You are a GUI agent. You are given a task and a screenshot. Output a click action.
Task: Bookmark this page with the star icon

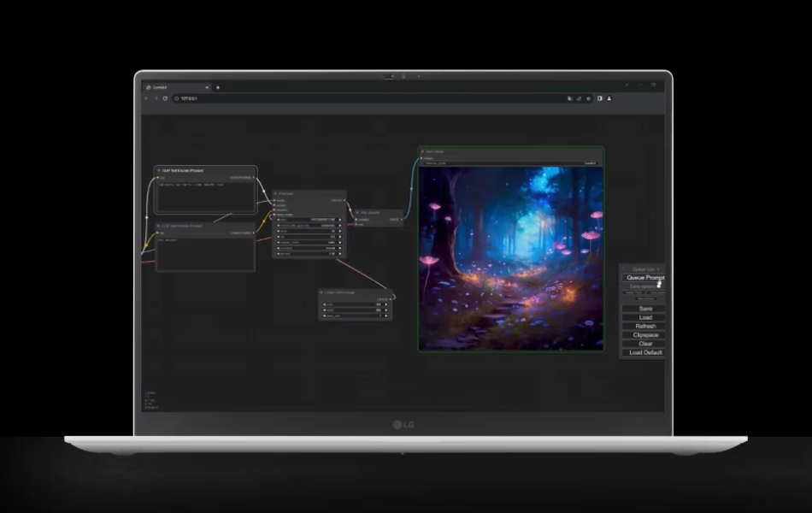click(x=588, y=98)
